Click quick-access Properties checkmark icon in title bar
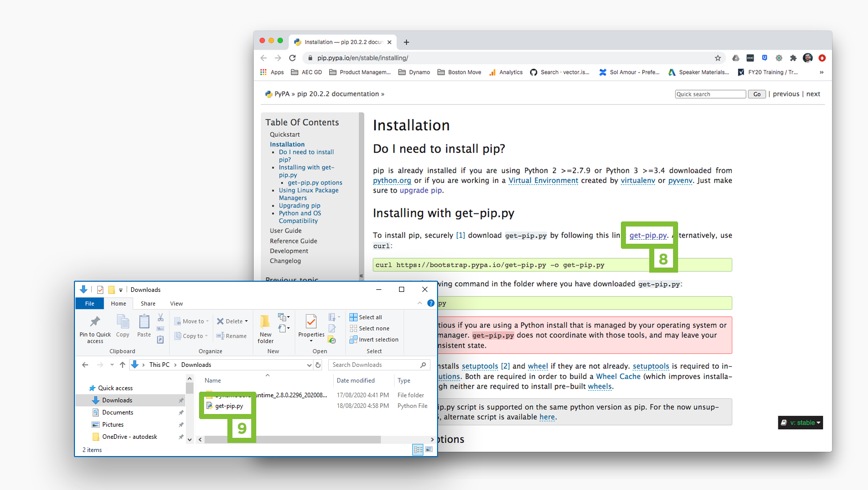The height and width of the screenshot is (490, 868). [100, 290]
